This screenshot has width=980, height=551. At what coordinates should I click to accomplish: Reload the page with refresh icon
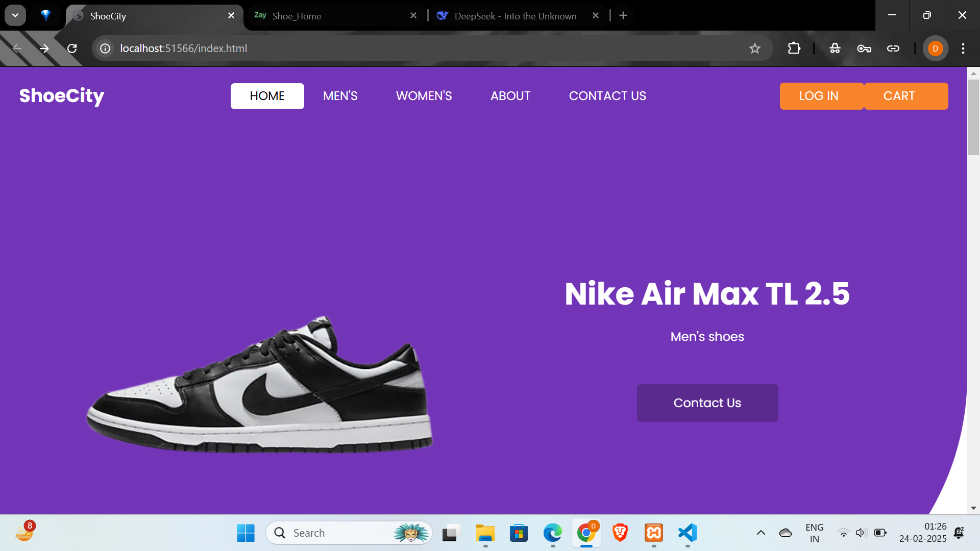[x=72, y=48]
